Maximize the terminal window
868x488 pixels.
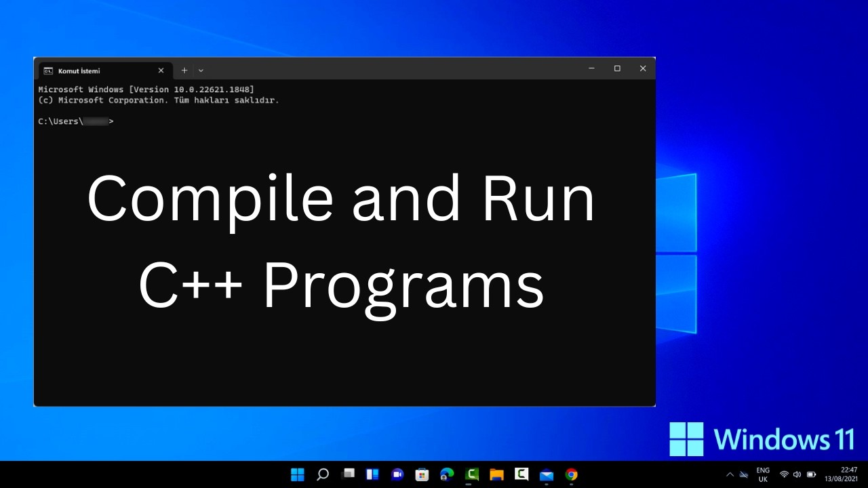(617, 68)
